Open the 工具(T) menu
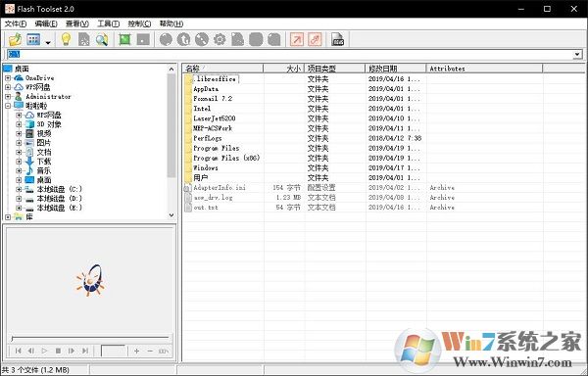The height and width of the screenshot is (376, 588). pyautogui.click(x=108, y=23)
